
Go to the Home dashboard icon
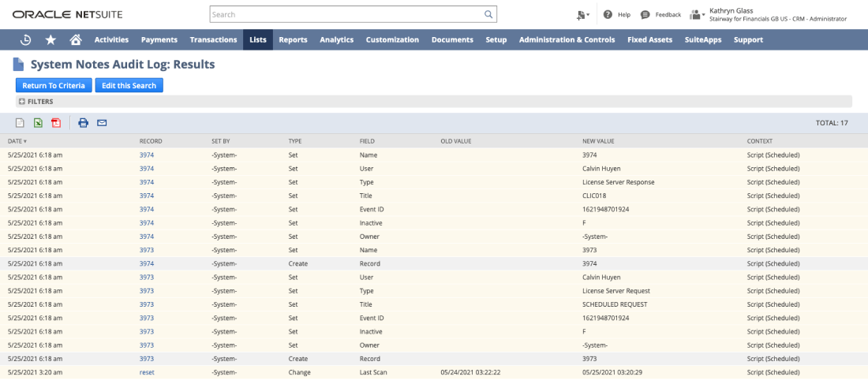coord(76,39)
